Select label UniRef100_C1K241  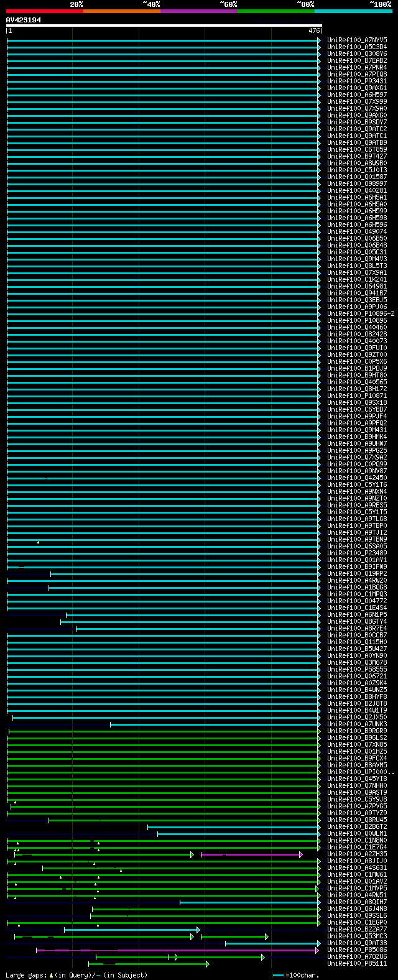pyautogui.click(x=357, y=279)
